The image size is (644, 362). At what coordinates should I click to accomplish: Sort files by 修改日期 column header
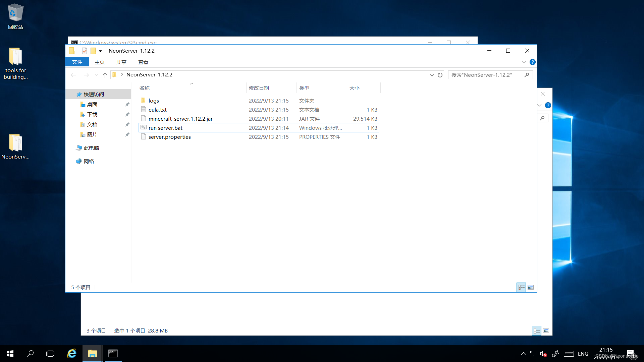pyautogui.click(x=259, y=88)
